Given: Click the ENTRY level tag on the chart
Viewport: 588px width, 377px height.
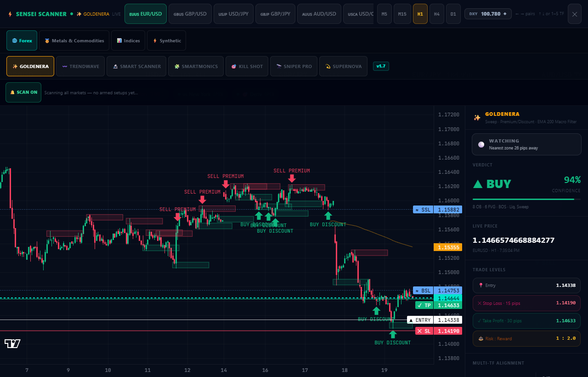Looking at the screenshot, I should (x=435, y=320).
